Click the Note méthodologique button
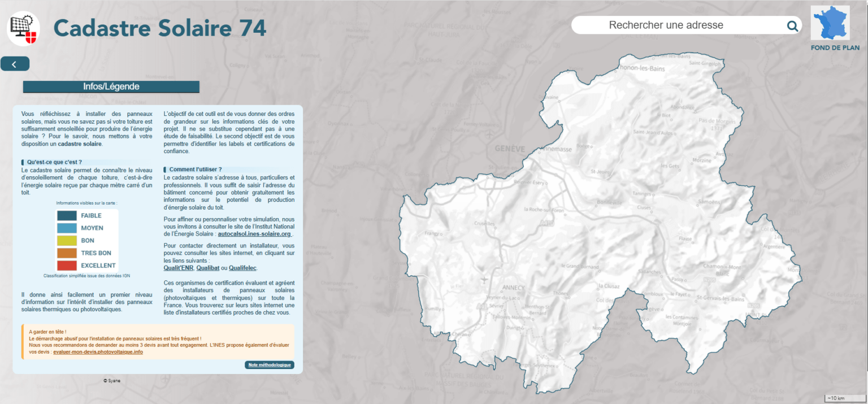Viewport: 868px width, 404px height. click(270, 365)
